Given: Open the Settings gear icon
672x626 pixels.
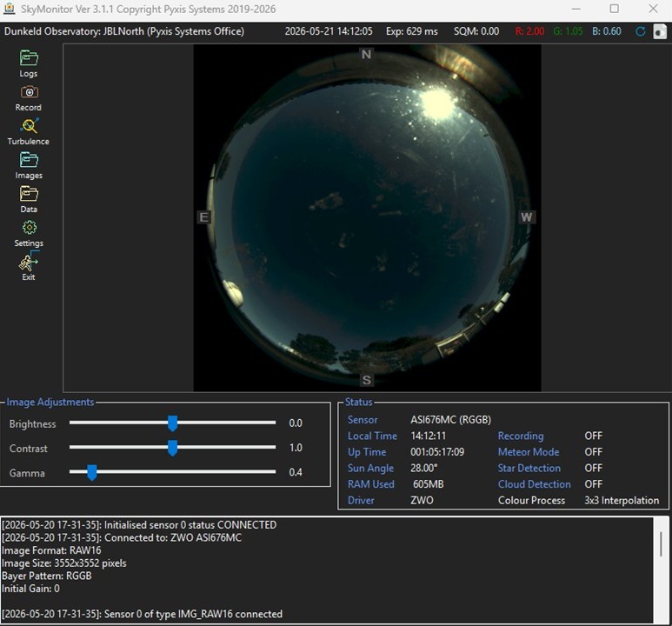Looking at the screenshot, I should 30,228.
